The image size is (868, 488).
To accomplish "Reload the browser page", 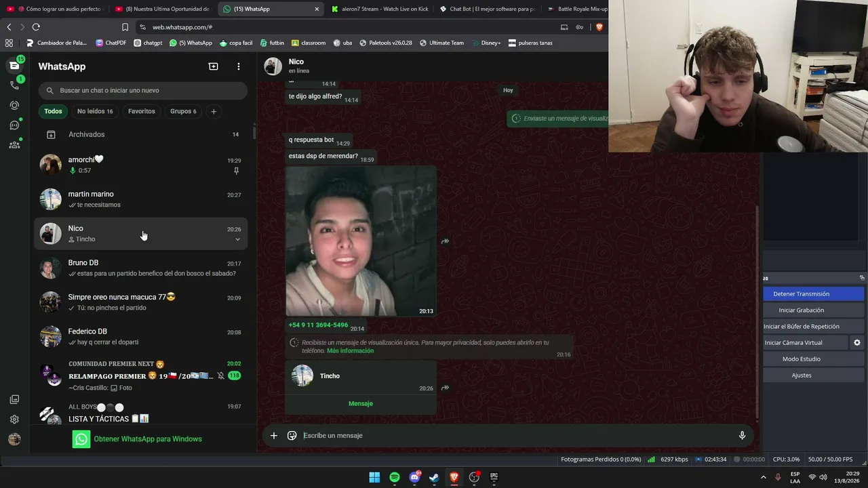I will coord(36,27).
